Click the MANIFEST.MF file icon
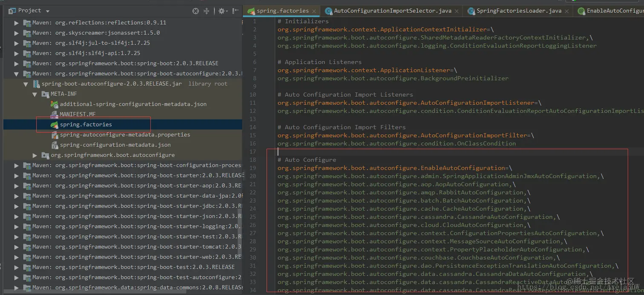644x295 pixels. pos(55,115)
